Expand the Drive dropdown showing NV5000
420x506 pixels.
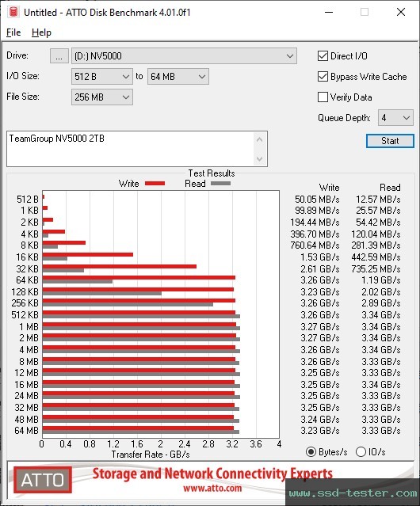[184, 56]
